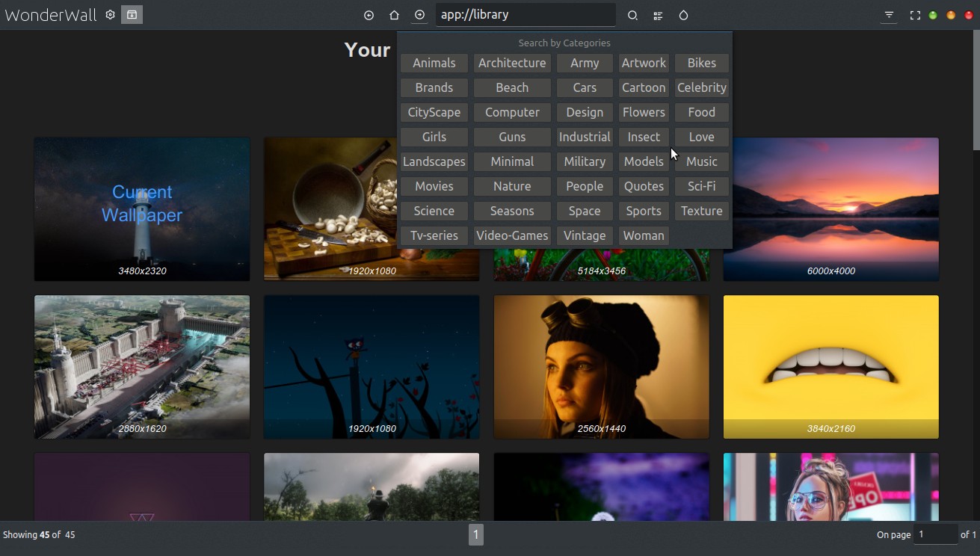Select the Animals category
Screen dimensions: 980x556
(x=434, y=63)
